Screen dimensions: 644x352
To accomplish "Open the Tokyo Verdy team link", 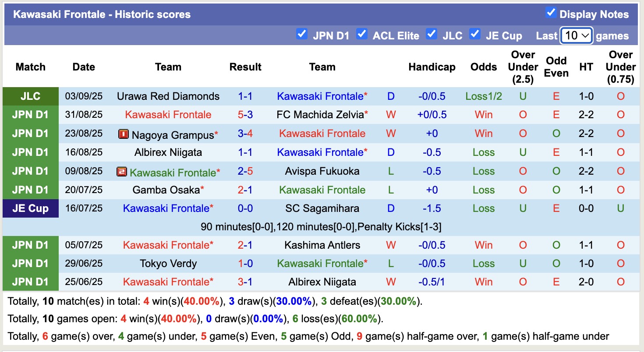I will (x=168, y=264).
